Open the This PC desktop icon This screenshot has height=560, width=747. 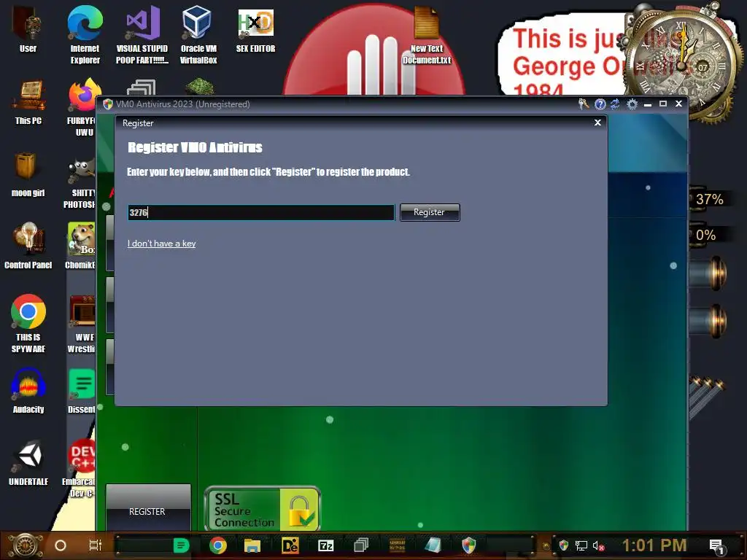[x=28, y=102]
